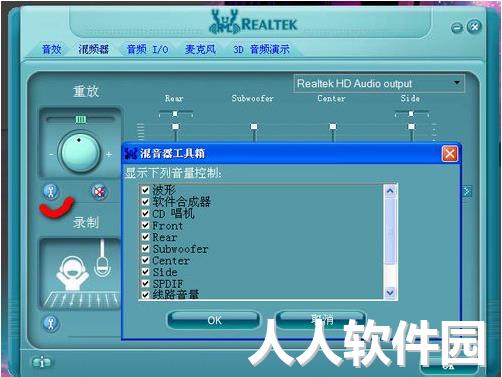Switch to the 音效 tab

tap(52, 50)
